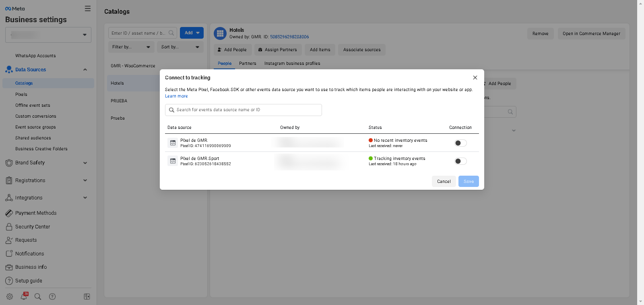Expand the Integrations section
Image resolution: width=644 pixels, height=305 pixels.
85,198
